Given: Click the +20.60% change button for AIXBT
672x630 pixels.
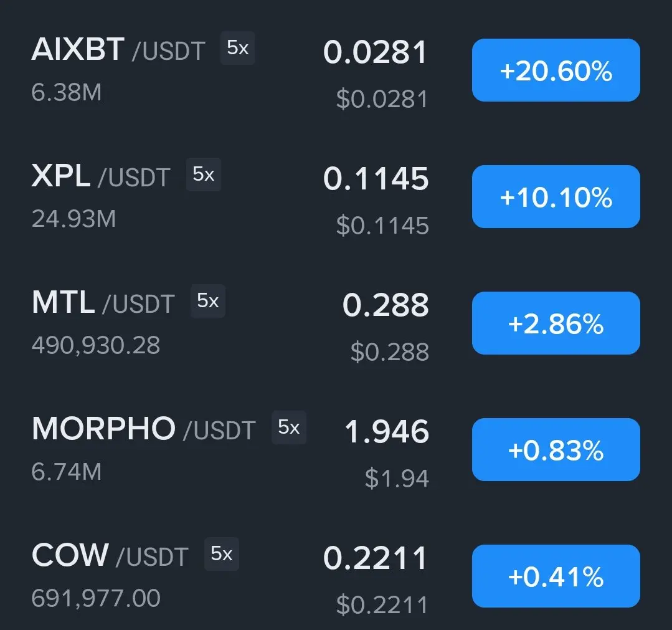Looking at the screenshot, I should [x=556, y=70].
